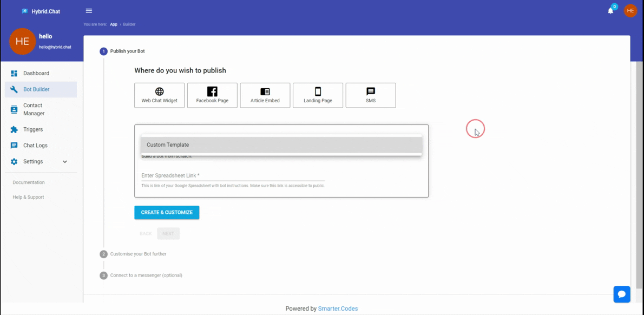The image size is (644, 315).
Task: Click the Article Embed newspaper icon
Action: pyautogui.click(x=265, y=91)
